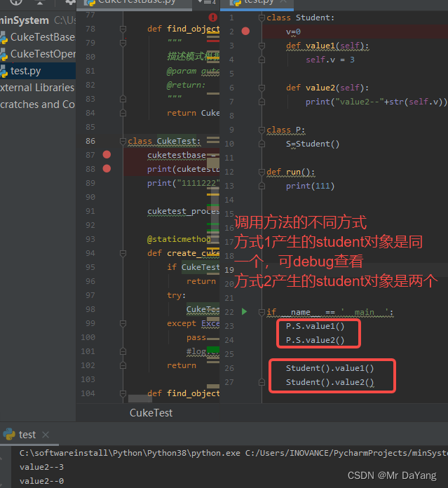Image resolution: width=448 pixels, height=488 pixels.
Task: Click the Python file icon beside CukeTestOper
Action: [4, 54]
